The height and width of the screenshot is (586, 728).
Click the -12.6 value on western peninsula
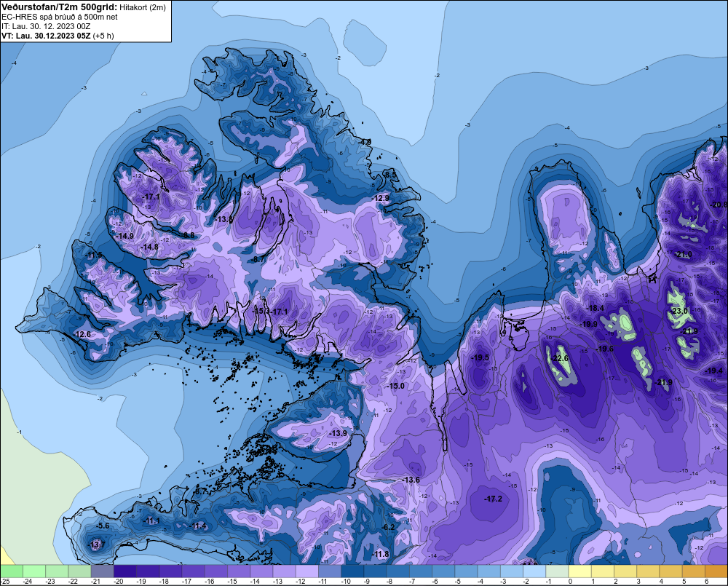[x=82, y=334]
